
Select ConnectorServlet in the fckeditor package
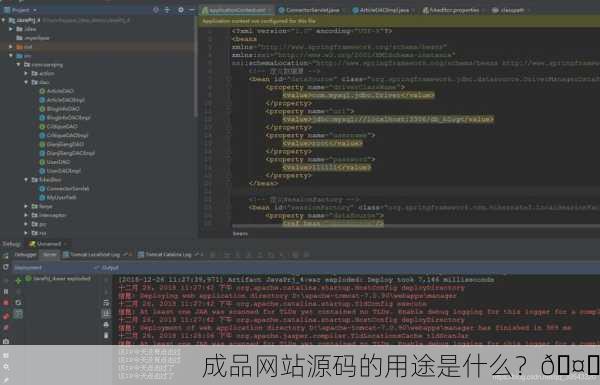pos(64,189)
